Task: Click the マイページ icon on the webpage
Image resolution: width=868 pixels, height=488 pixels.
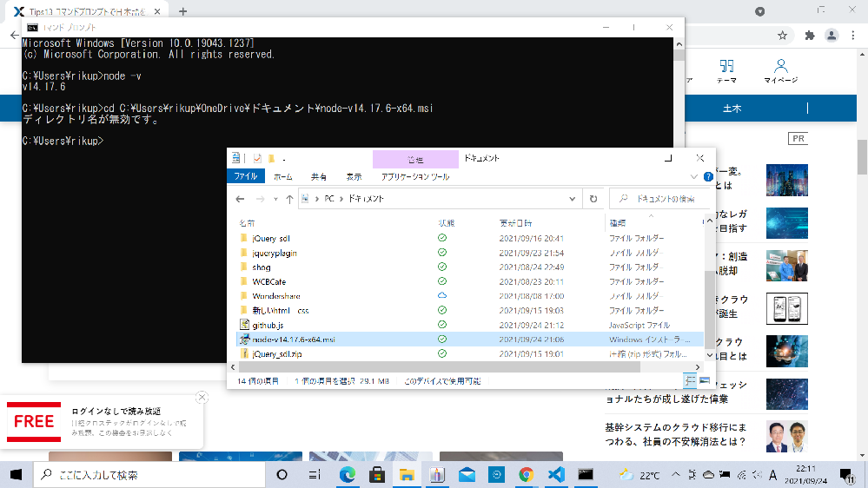Action: [780, 71]
